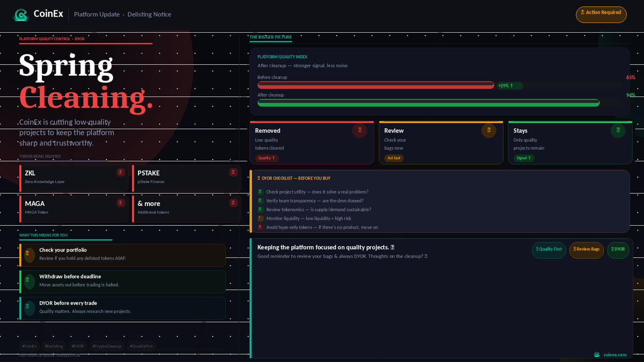644x362 pixels.
Task: Click the 'THE BIGGER PICTURE' section label
Action: pyautogui.click(x=270, y=37)
